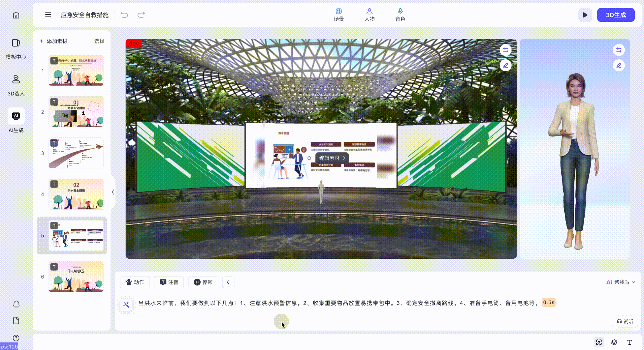644x350 pixels.
Task: Click the redo arrow icon
Action: [x=141, y=15]
